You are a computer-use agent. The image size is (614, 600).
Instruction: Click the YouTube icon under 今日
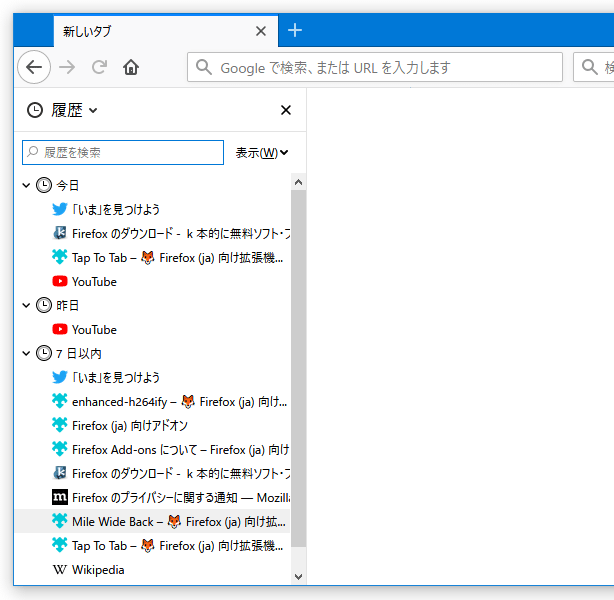point(60,281)
